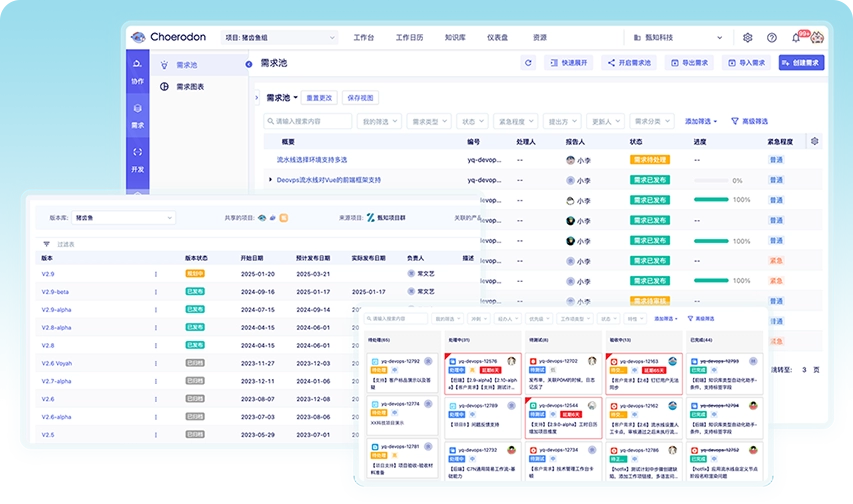
Task: Open the 紧急程度 filter dropdown
Action: point(515,121)
